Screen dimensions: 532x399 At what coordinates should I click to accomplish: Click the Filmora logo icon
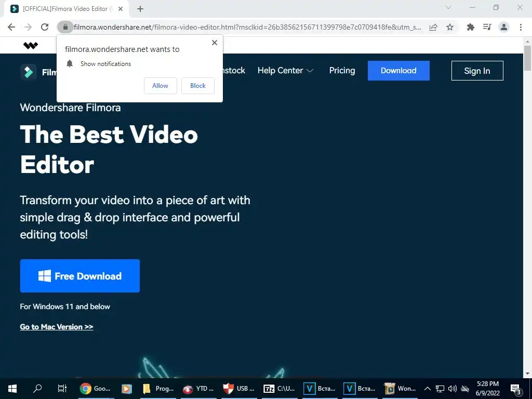pyautogui.click(x=29, y=72)
